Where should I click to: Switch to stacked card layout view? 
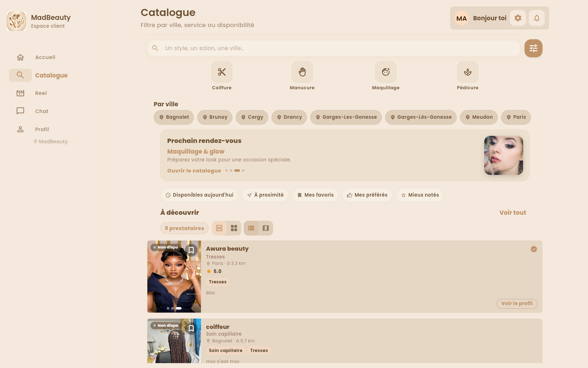click(219, 228)
